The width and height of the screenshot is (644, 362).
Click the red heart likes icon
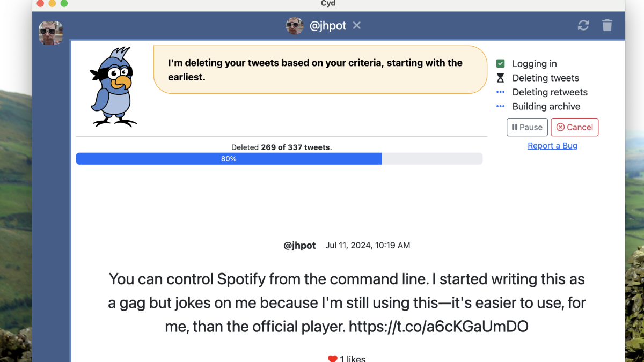click(333, 358)
